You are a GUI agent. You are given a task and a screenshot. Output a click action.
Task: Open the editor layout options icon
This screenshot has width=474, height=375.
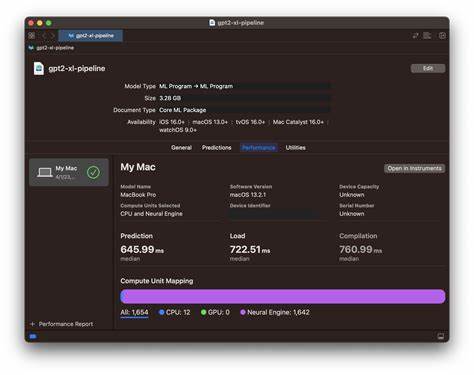(427, 36)
